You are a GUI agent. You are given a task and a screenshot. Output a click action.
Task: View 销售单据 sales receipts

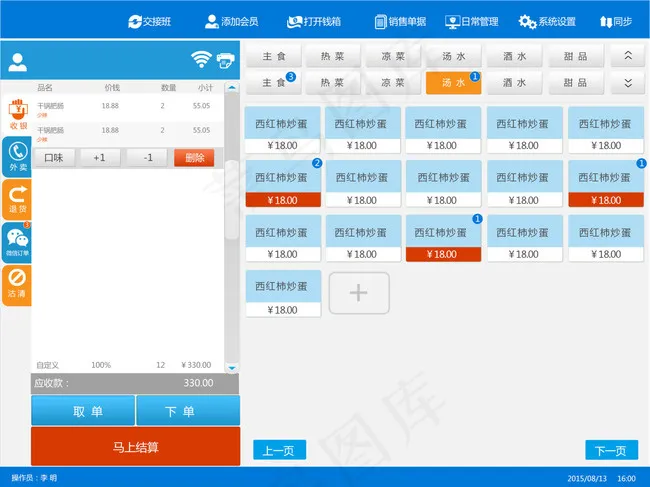click(x=400, y=22)
